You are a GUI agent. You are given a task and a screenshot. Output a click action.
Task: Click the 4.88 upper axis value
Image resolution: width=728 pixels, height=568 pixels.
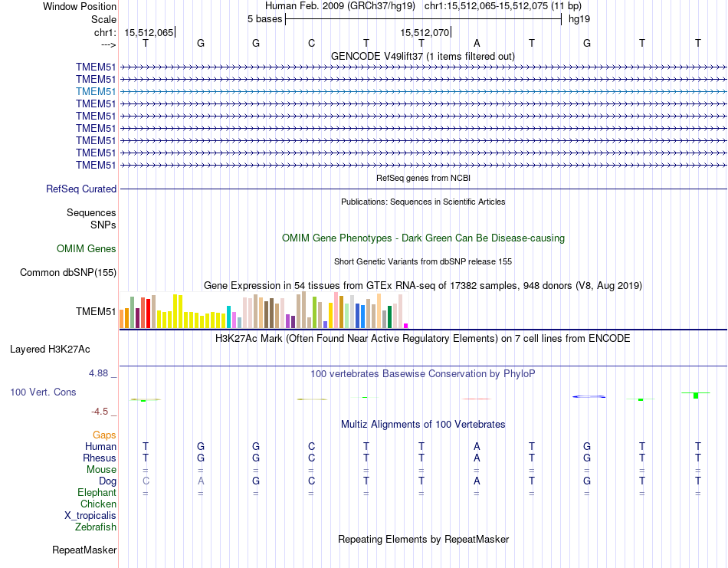[x=98, y=373]
